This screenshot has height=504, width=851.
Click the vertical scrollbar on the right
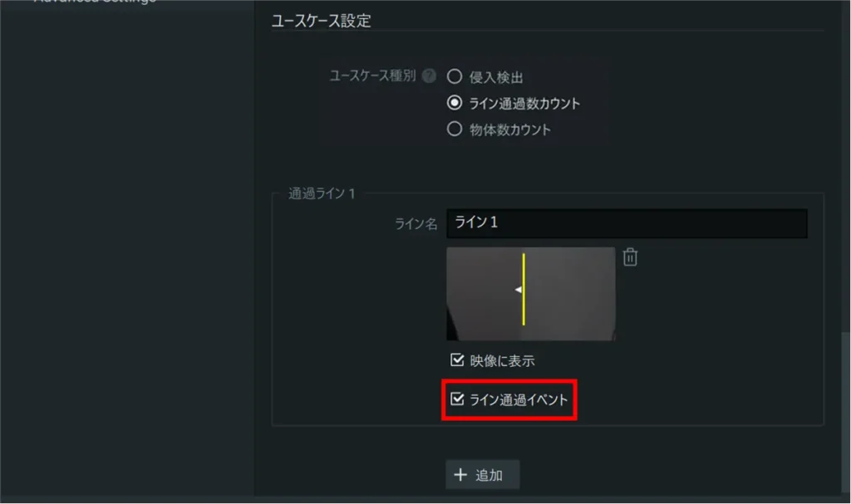[845, 413]
